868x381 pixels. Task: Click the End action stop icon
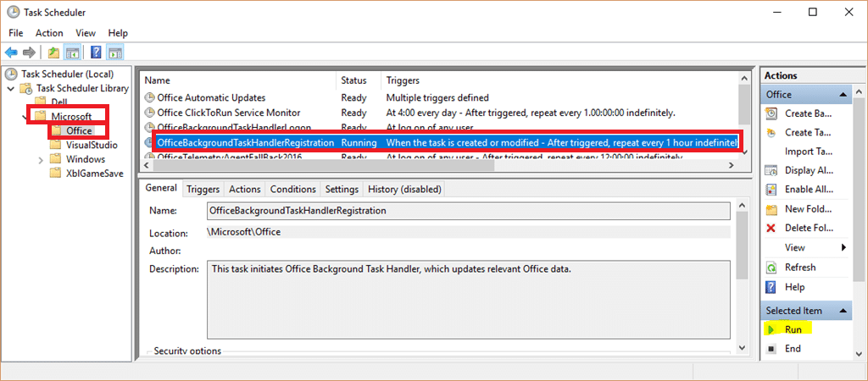(x=771, y=348)
